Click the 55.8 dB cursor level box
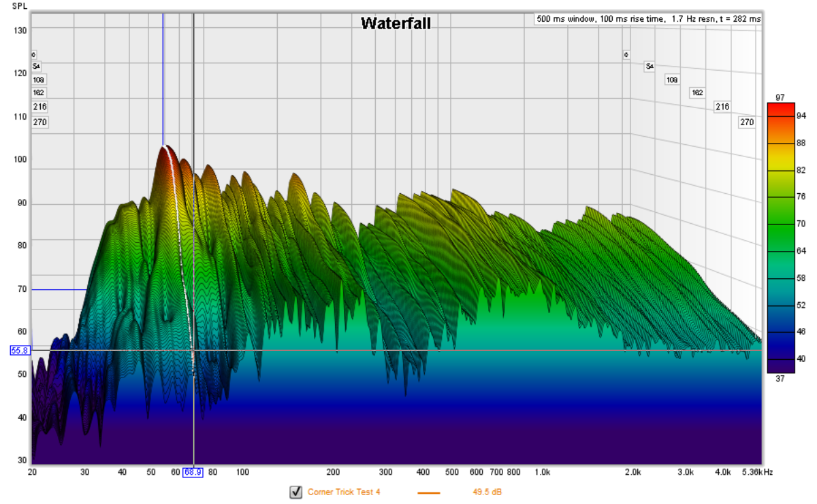 (19, 350)
